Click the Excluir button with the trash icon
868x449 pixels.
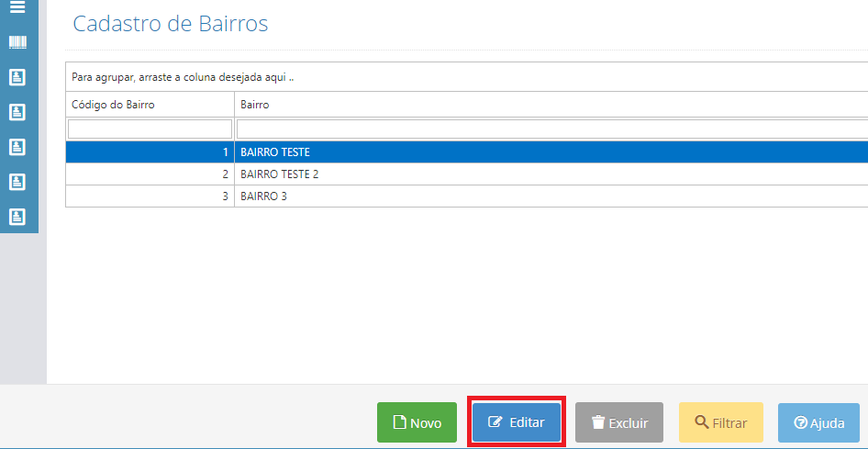point(619,422)
